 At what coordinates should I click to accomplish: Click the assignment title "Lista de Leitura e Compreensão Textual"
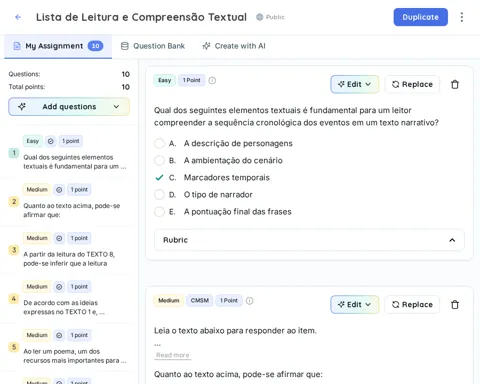(x=141, y=17)
